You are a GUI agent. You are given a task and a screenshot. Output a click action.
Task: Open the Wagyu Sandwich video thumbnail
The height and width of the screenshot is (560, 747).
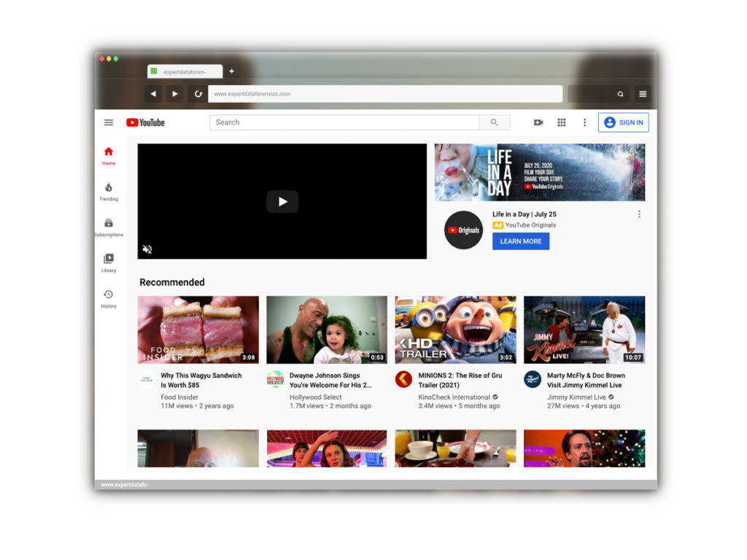pos(198,330)
